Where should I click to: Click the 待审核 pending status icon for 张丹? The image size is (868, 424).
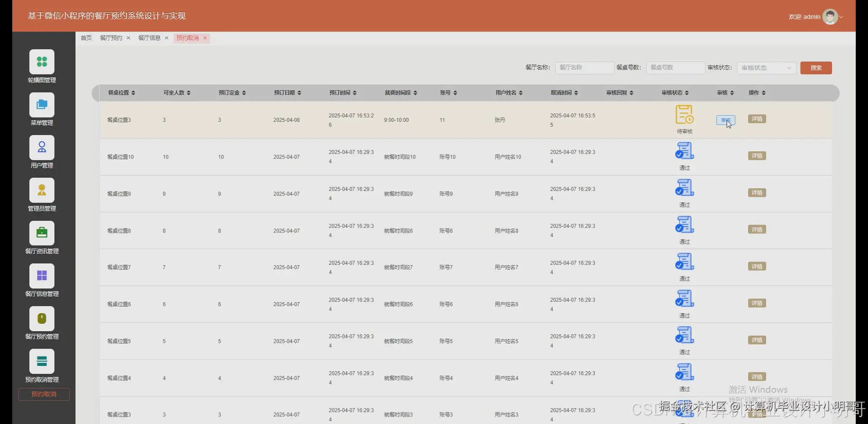pyautogui.click(x=684, y=114)
